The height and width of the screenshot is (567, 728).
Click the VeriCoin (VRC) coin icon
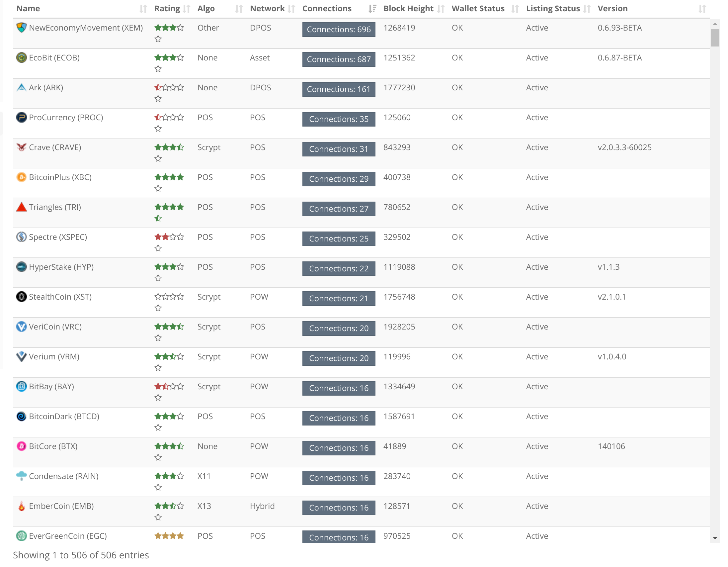(x=21, y=327)
